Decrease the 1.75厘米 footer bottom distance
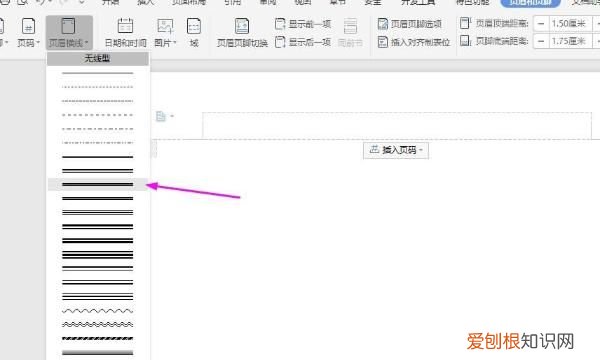 (x=541, y=41)
